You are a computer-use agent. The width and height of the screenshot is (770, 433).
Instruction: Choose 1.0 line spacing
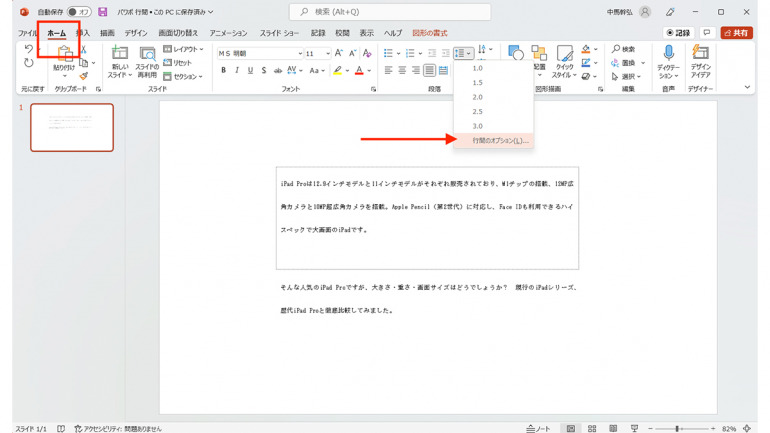[494, 68]
